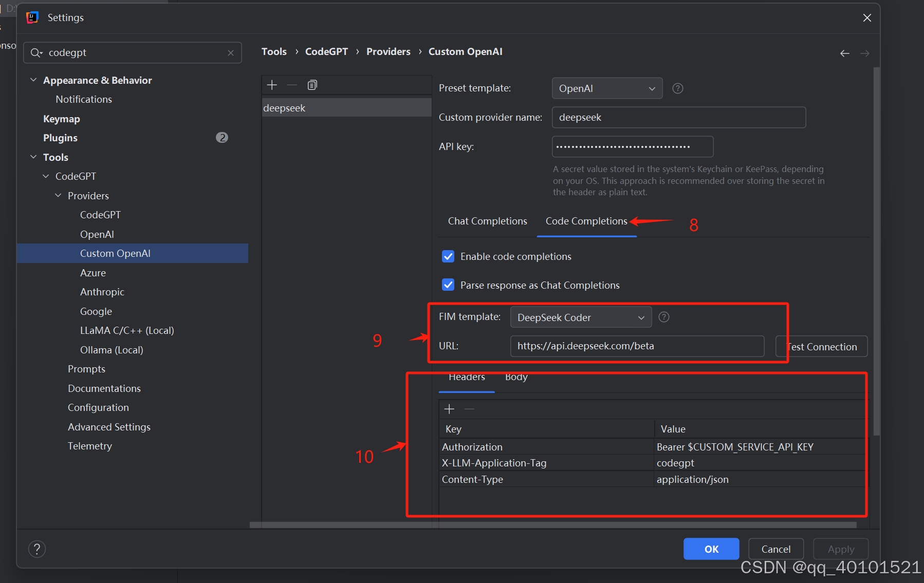924x583 pixels.
Task: Collapse the Providers tree node
Action: (58, 196)
